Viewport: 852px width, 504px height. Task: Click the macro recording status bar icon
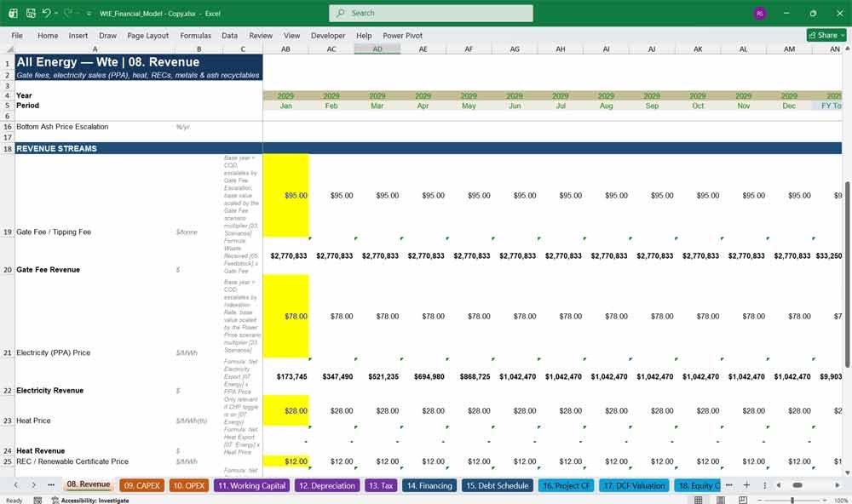(37, 501)
